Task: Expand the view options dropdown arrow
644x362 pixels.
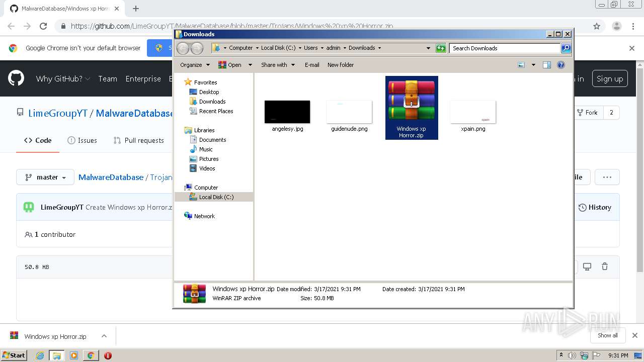Action: (x=533, y=65)
